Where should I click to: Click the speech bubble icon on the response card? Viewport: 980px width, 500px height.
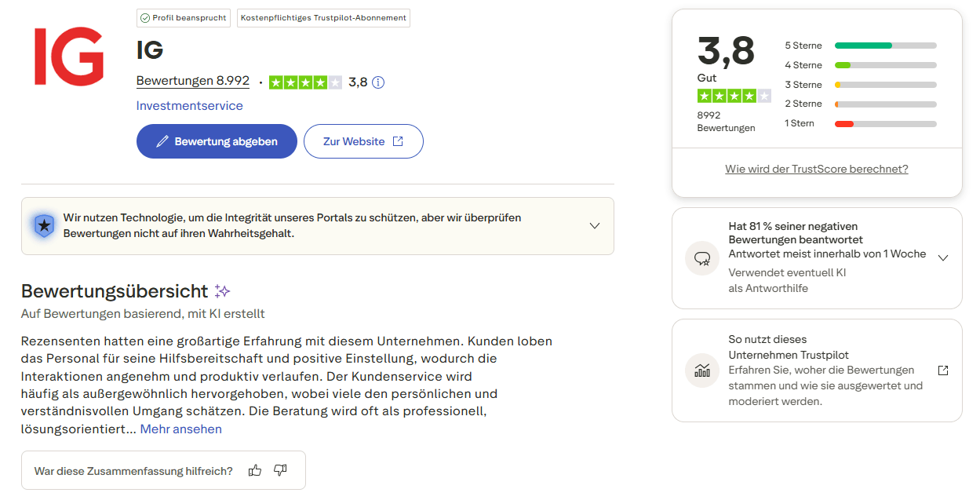[x=701, y=257]
